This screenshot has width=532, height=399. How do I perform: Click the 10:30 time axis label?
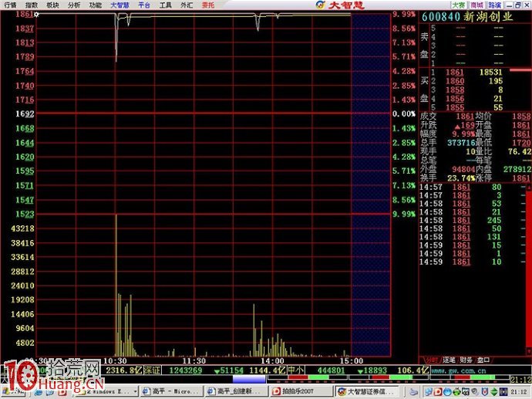pyautogui.click(x=115, y=360)
